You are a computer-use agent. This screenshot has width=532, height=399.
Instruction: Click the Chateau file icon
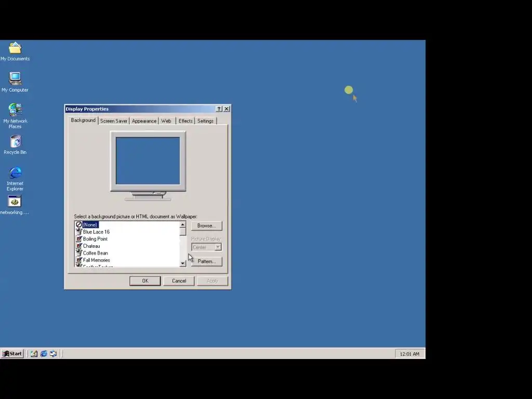point(79,246)
